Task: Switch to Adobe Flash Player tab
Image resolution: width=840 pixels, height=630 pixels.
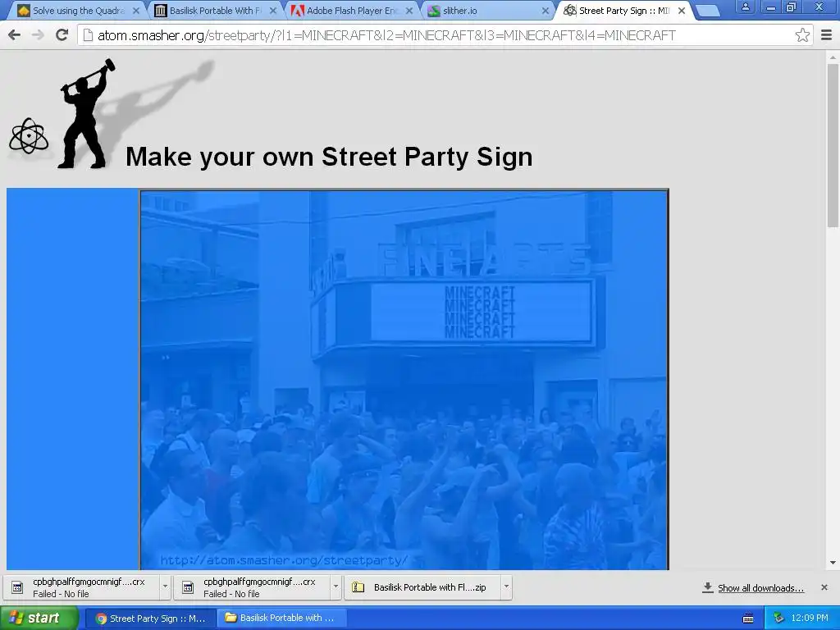Action: click(351, 11)
